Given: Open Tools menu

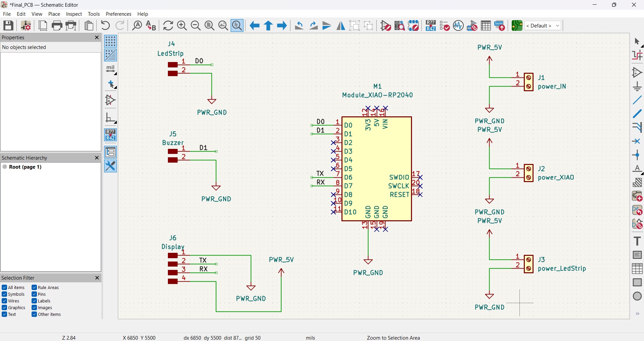Looking at the screenshot, I should coord(94,14).
